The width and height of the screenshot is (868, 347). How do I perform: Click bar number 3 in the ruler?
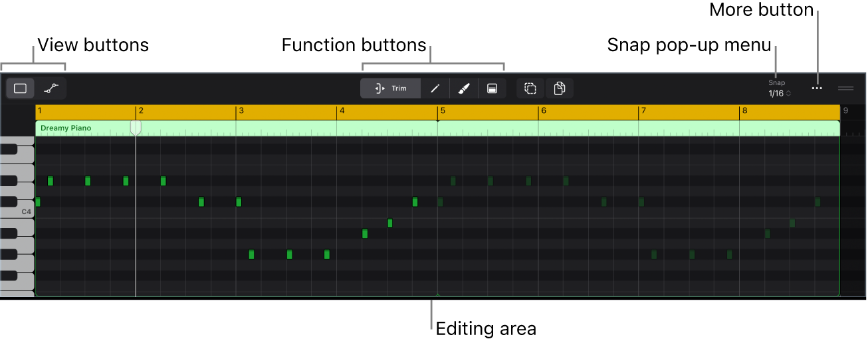tap(241, 112)
